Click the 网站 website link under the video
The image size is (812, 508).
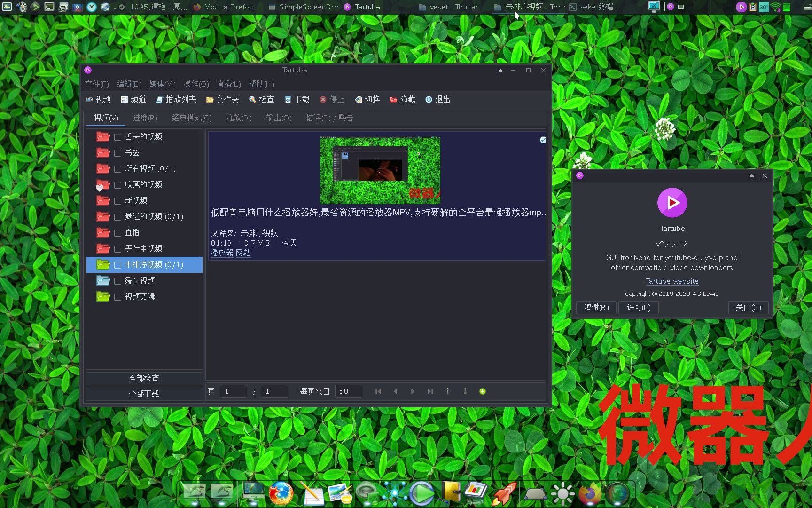pos(243,253)
